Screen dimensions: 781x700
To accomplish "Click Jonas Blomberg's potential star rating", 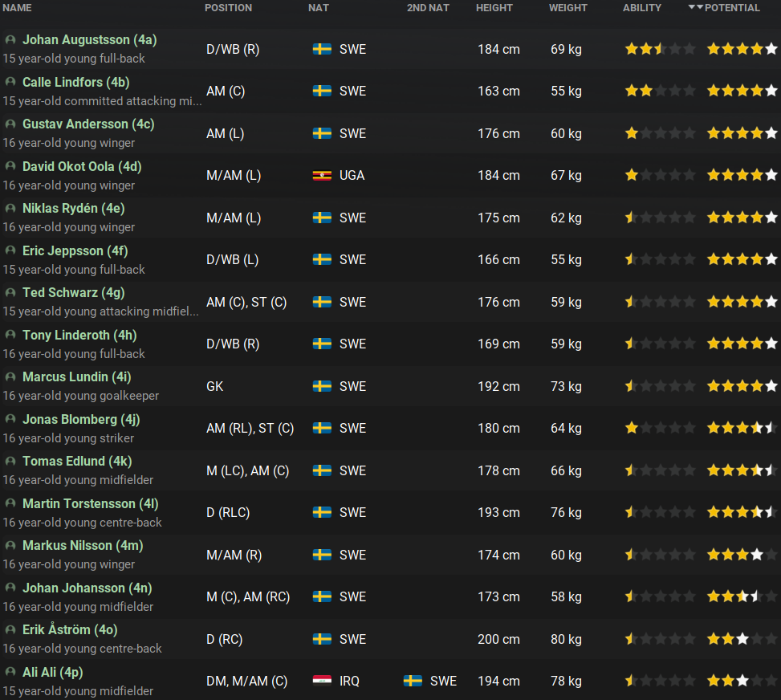I will (742, 428).
